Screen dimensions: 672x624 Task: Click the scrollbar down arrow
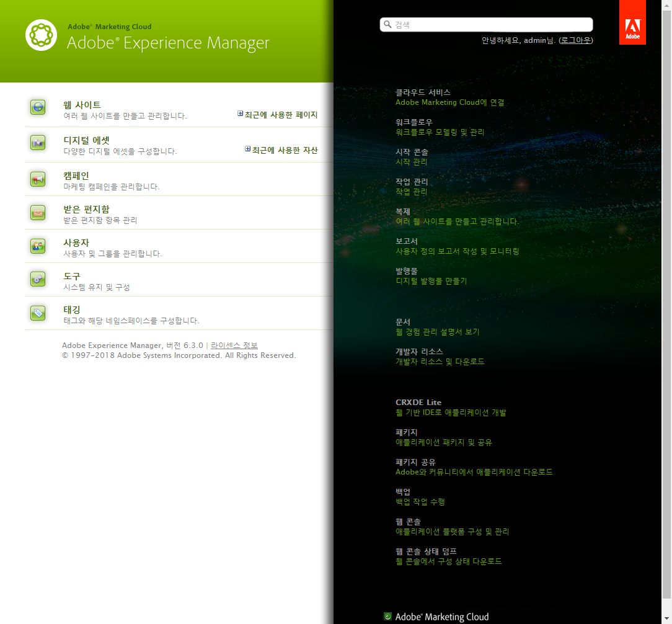pyautogui.click(x=666, y=619)
